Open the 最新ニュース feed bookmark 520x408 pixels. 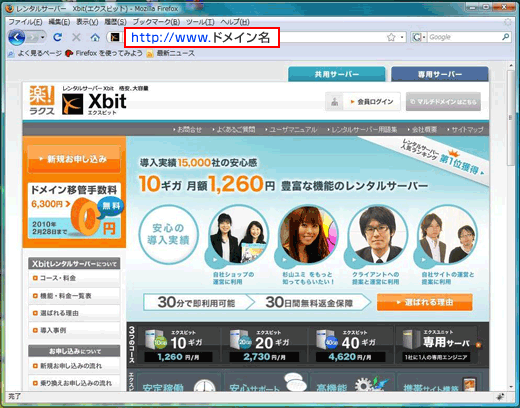tap(171, 53)
